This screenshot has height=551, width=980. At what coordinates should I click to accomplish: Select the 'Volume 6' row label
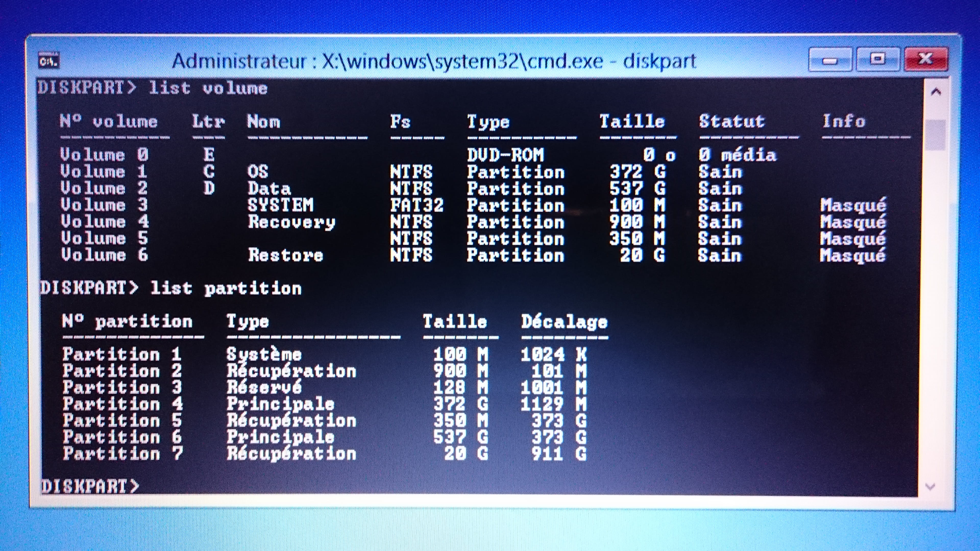105,255
